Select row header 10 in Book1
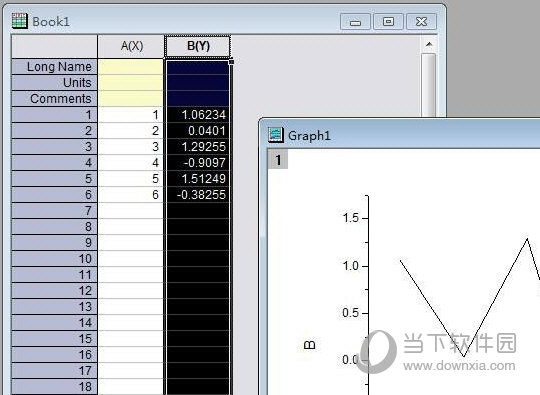The height and width of the screenshot is (395, 540). tap(54, 259)
